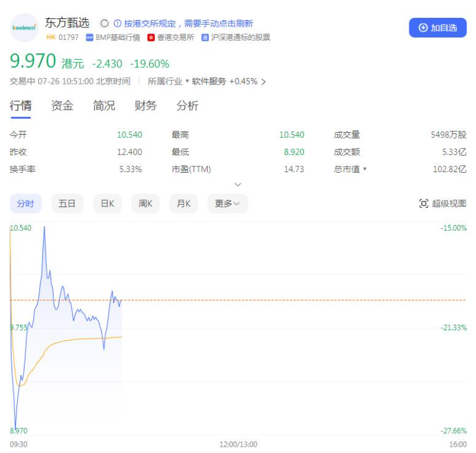Screen dimensions: 476x453
Task: Click the info icon beside HKEX notice
Action: click(x=117, y=24)
